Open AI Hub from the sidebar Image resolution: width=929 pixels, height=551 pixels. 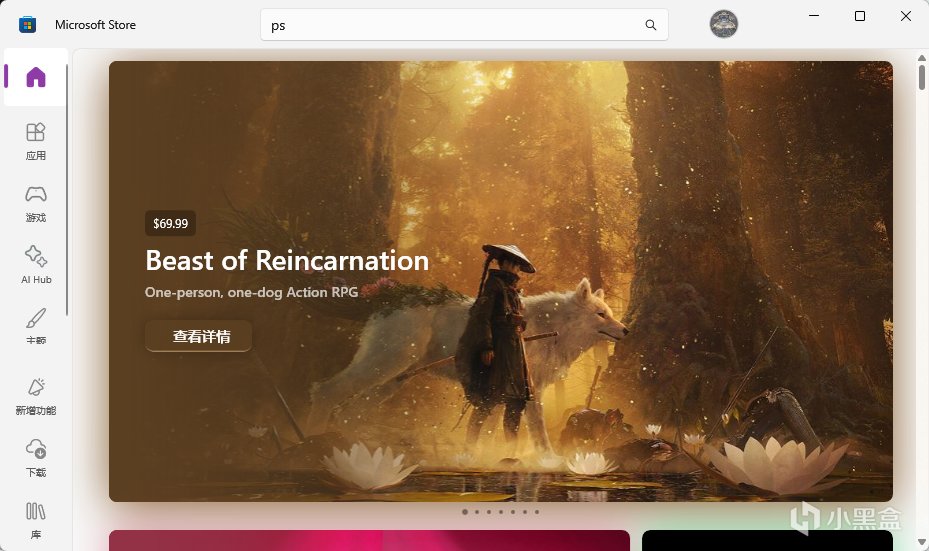coord(36,265)
